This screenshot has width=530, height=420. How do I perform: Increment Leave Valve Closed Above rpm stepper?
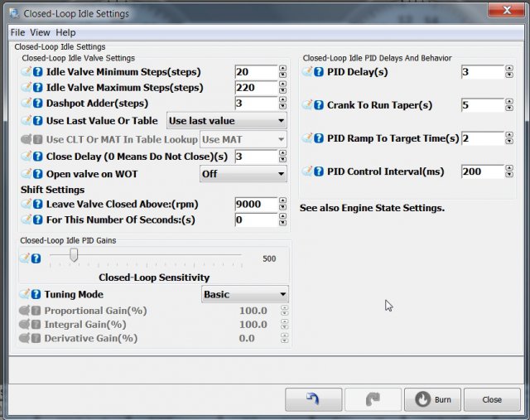[283, 200]
